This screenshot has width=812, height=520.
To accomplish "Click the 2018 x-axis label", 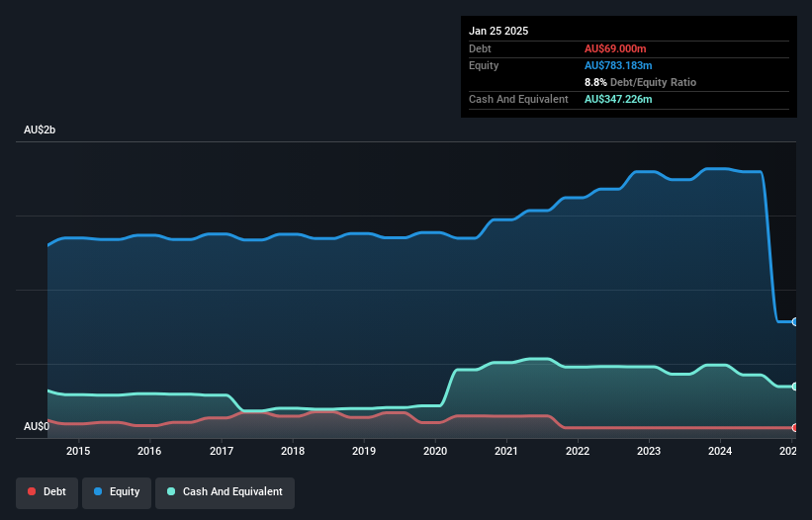I will (x=293, y=451).
